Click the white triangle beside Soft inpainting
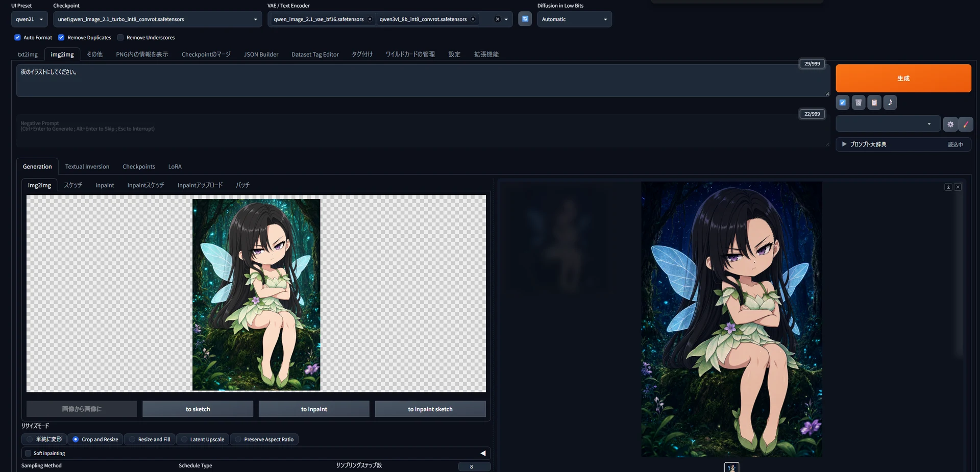This screenshot has height=472, width=980. click(x=483, y=453)
